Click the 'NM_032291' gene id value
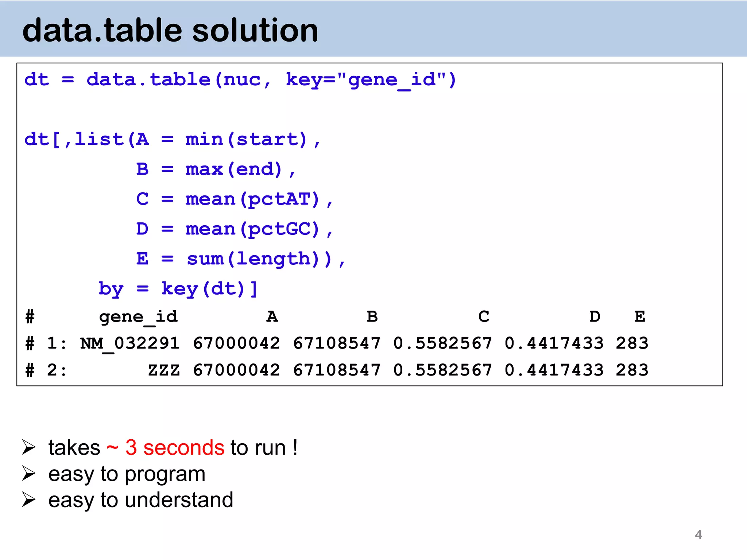The height and width of the screenshot is (560, 747). [x=130, y=344]
